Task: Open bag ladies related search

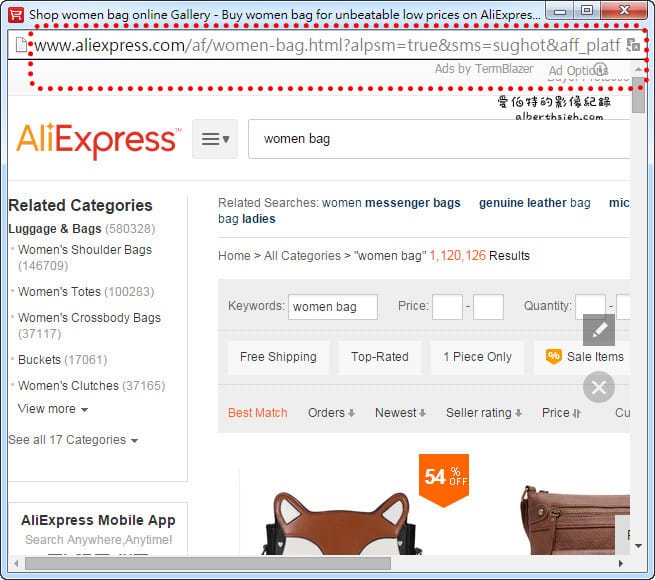Action: [x=246, y=219]
